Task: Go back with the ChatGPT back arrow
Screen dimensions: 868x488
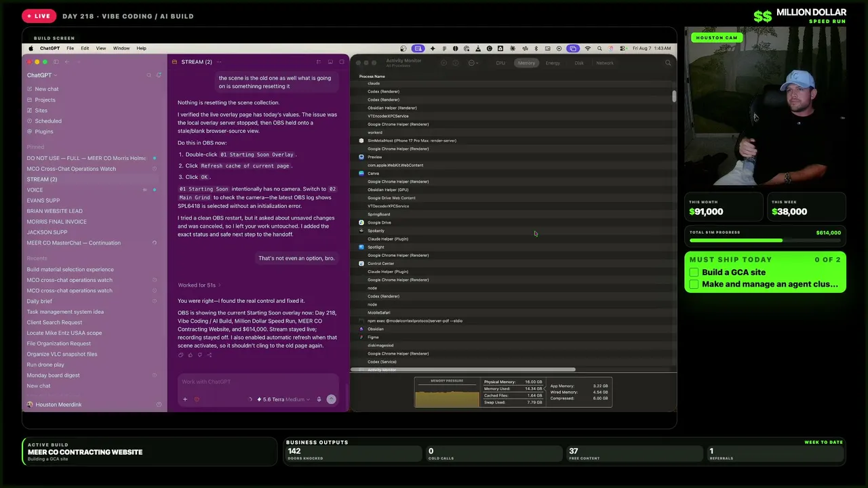Action: [x=68, y=62]
